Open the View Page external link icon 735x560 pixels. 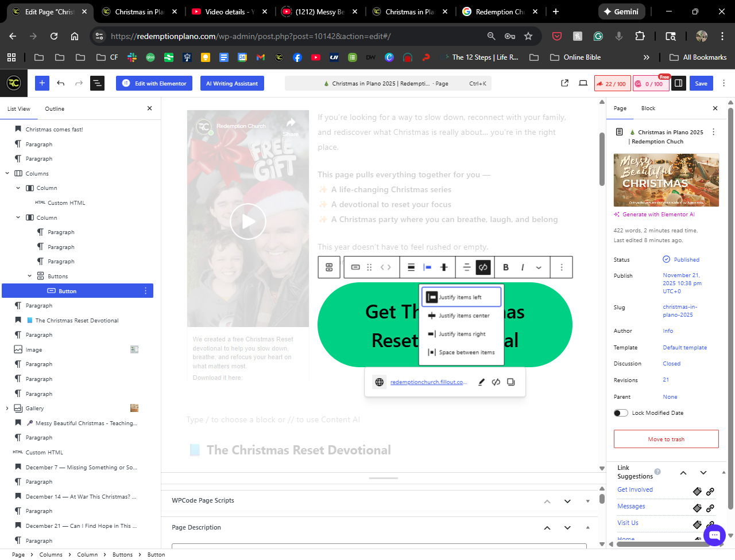click(564, 83)
